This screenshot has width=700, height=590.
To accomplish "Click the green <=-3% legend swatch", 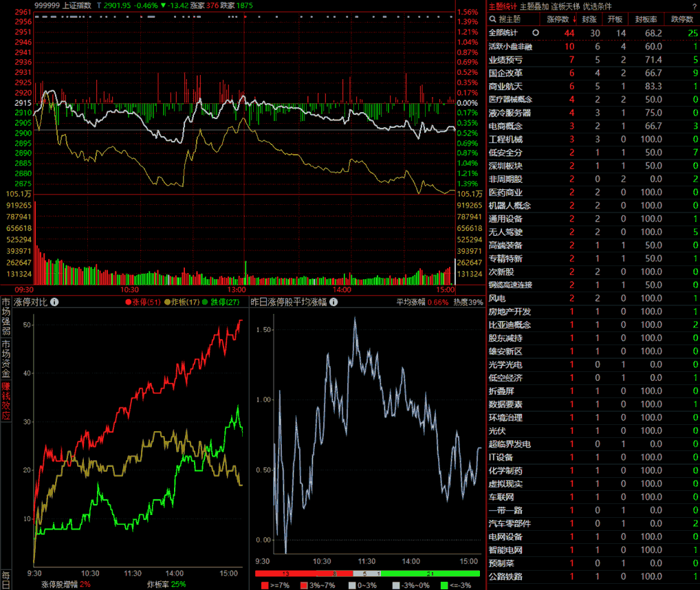I will tap(444, 585).
